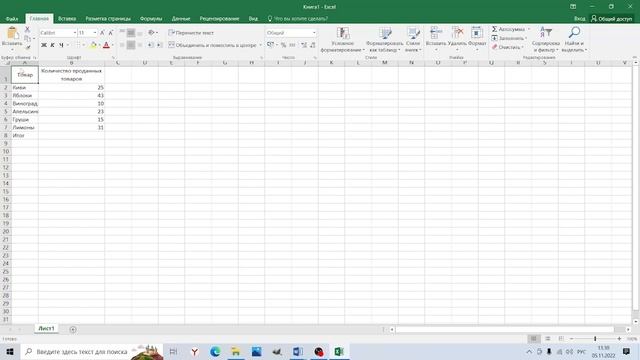Toggle bold Ж formatting
Image resolution: width=640 pixels, height=360 pixels.
pyautogui.click(x=44, y=45)
